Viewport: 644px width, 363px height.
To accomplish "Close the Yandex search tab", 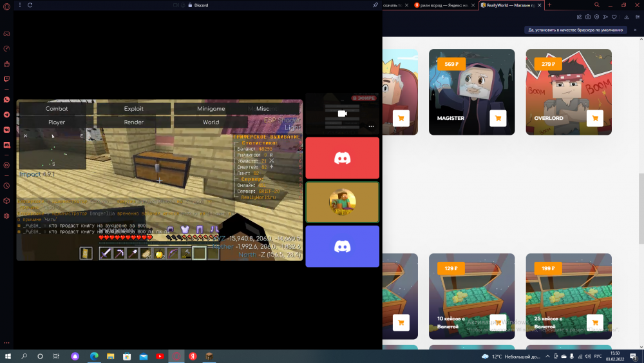I will [x=473, y=5].
